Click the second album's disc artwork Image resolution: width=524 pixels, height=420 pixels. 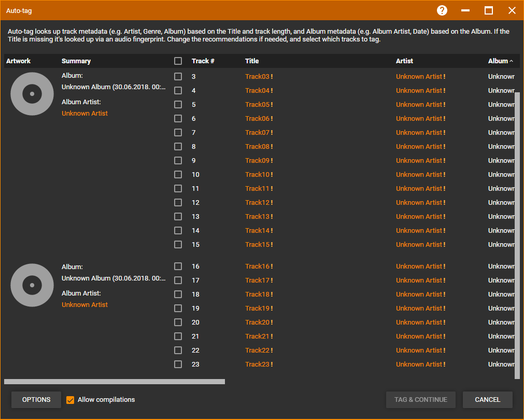pyautogui.click(x=32, y=285)
